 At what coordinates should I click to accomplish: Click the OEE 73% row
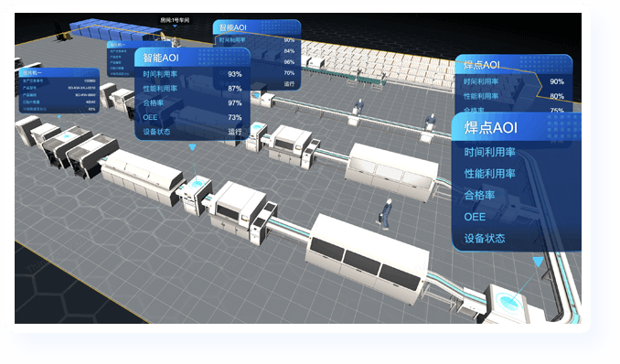(192, 117)
